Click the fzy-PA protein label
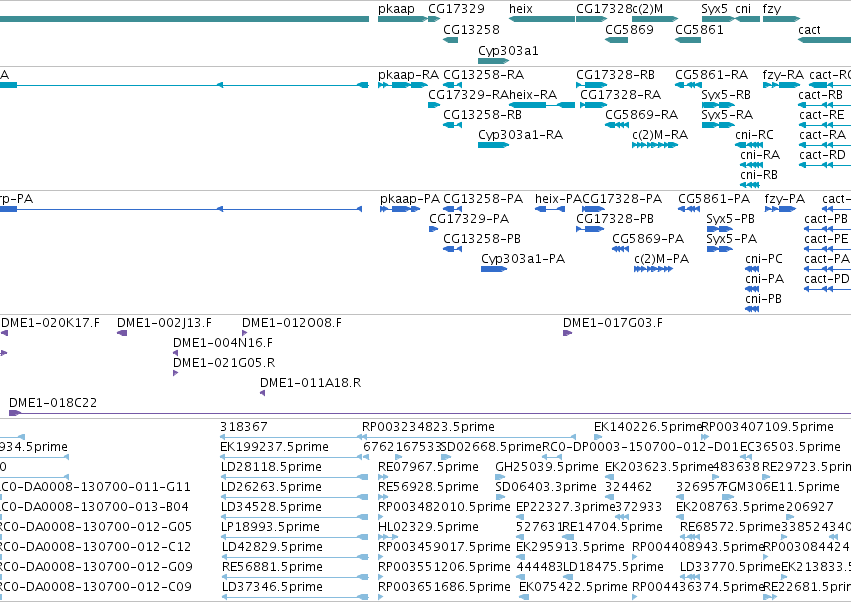Viewport: 851px width, 602px height. pyautogui.click(x=785, y=199)
